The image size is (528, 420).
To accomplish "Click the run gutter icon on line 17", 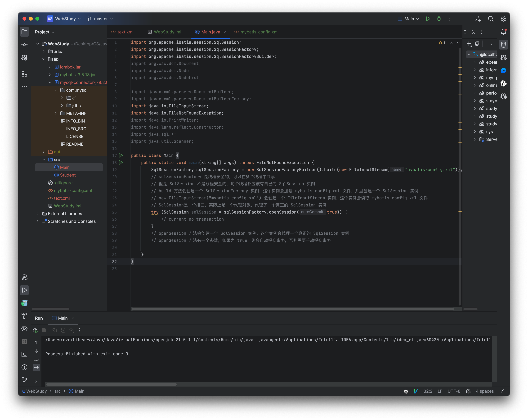I will pos(121,155).
